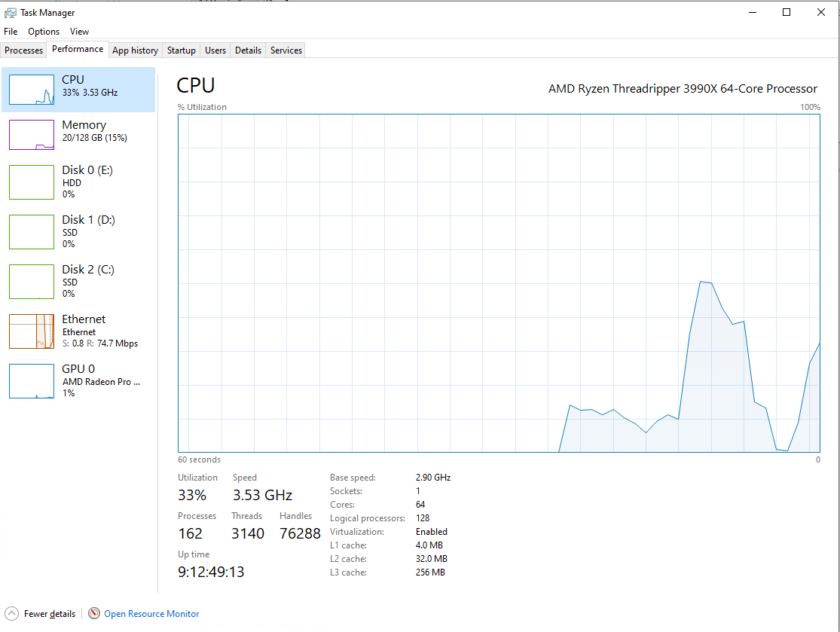Select the GPU 0 graph icon

tap(31, 380)
